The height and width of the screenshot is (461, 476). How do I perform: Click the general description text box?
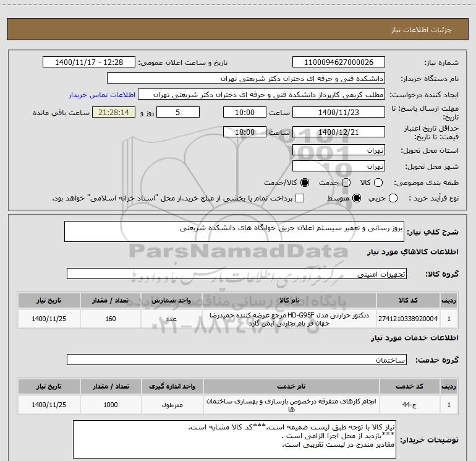[x=234, y=231]
